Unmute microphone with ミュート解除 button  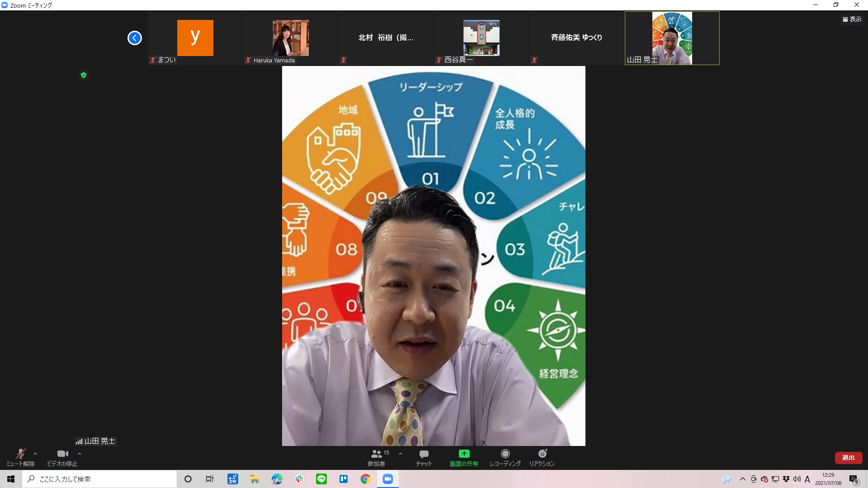[x=20, y=457]
